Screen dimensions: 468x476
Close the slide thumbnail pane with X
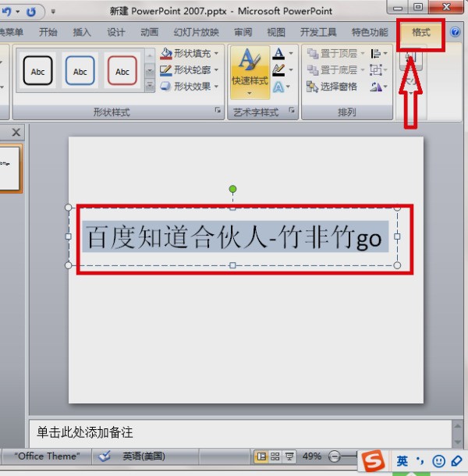(16, 132)
